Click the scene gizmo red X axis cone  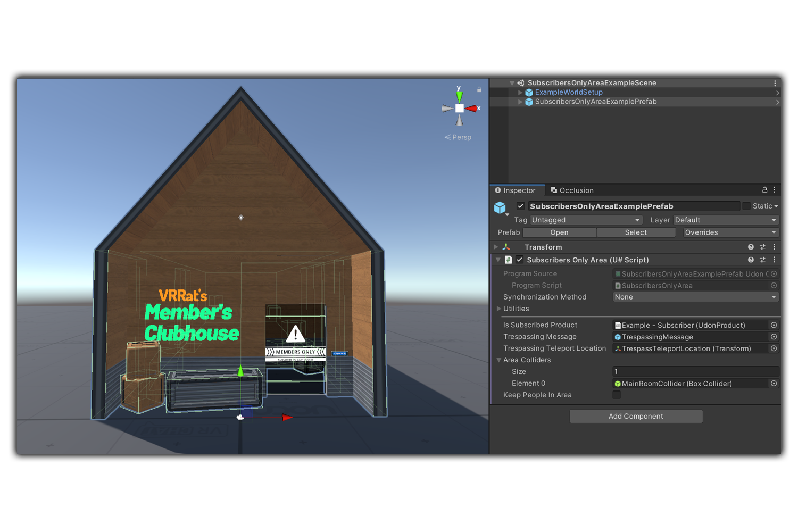coord(471,109)
